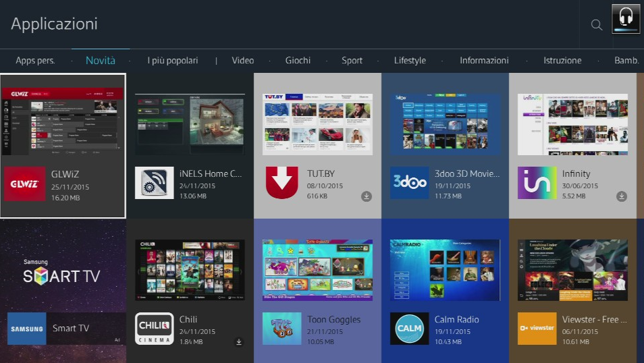The height and width of the screenshot is (363, 644).
Task: Open the GLWiZ red app icon
Action: coord(25,184)
